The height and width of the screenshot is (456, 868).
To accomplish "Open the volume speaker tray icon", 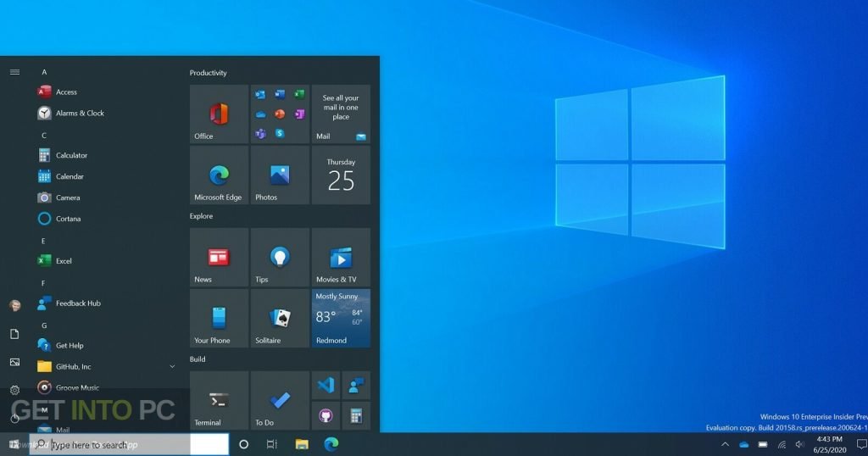I will 800,444.
